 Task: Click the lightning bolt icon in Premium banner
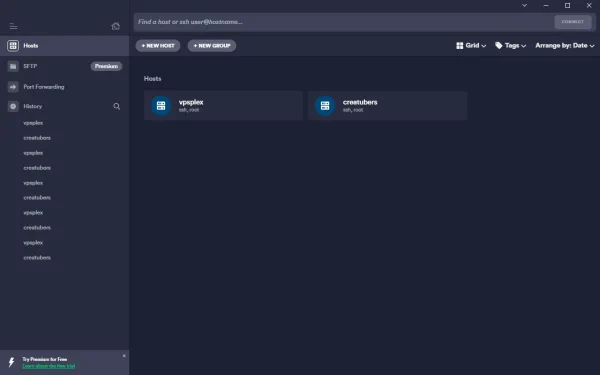pyautogui.click(x=11, y=362)
